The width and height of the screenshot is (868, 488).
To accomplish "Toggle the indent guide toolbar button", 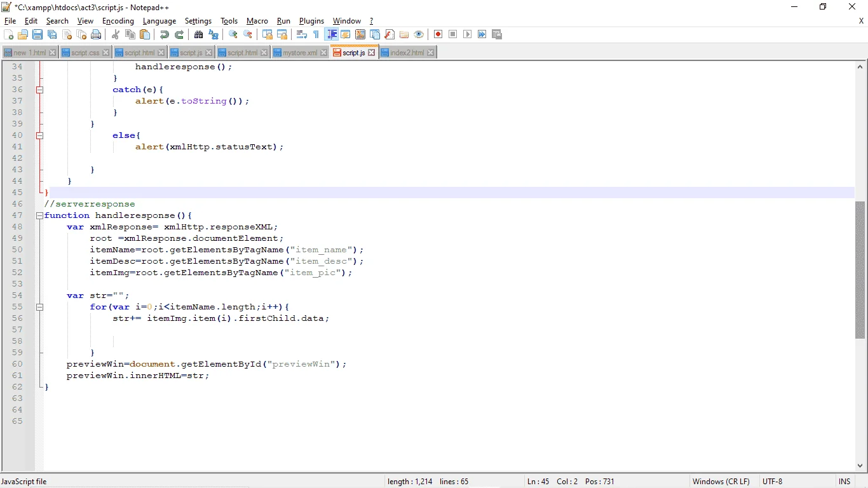I will pyautogui.click(x=331, y=34).
